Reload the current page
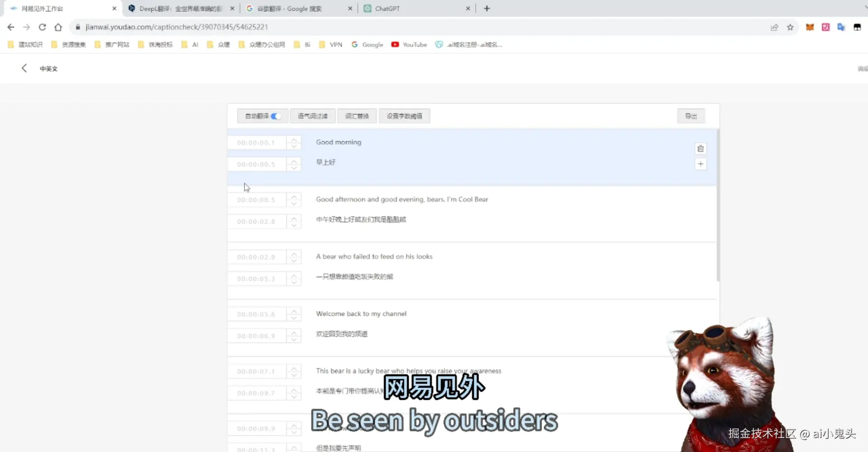The image size is (868, 452). [42, 27]
